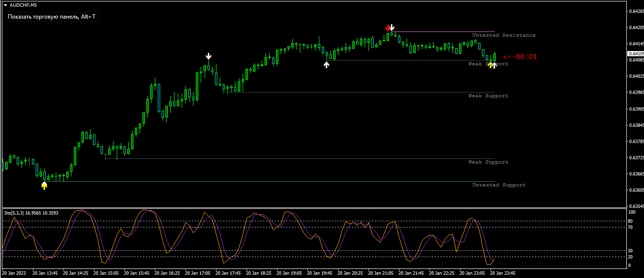Click the "20 Jan 17:45" time label
Screen dimensions: 644x278
[228, 273]
